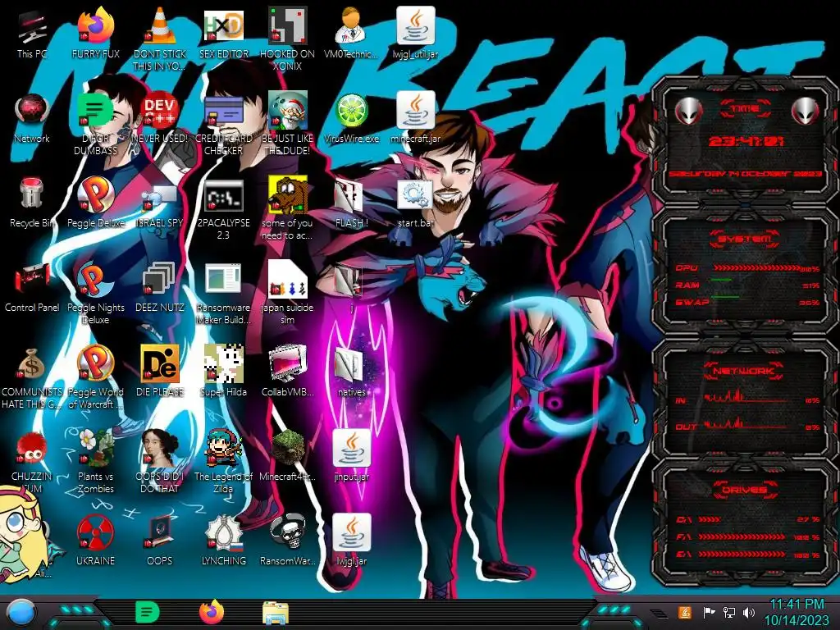Open the Peggle World of Warcraft icon

(x=96, y=364)
